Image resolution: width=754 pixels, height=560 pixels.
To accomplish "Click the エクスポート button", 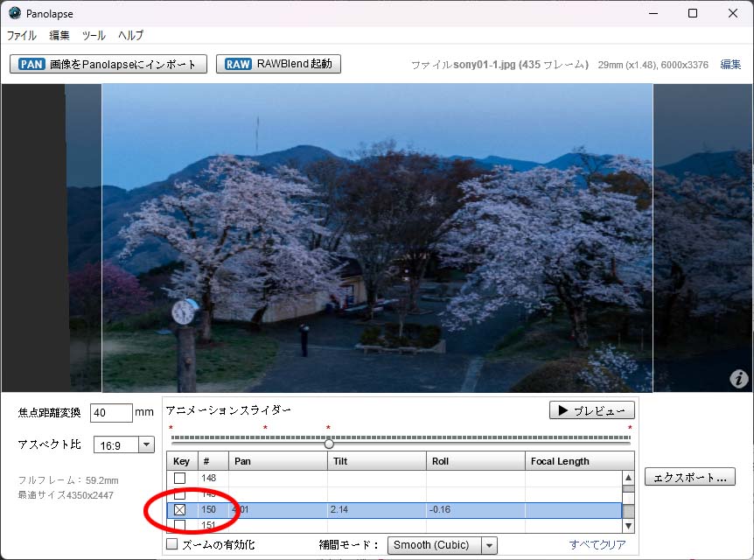I will [689, 477].
